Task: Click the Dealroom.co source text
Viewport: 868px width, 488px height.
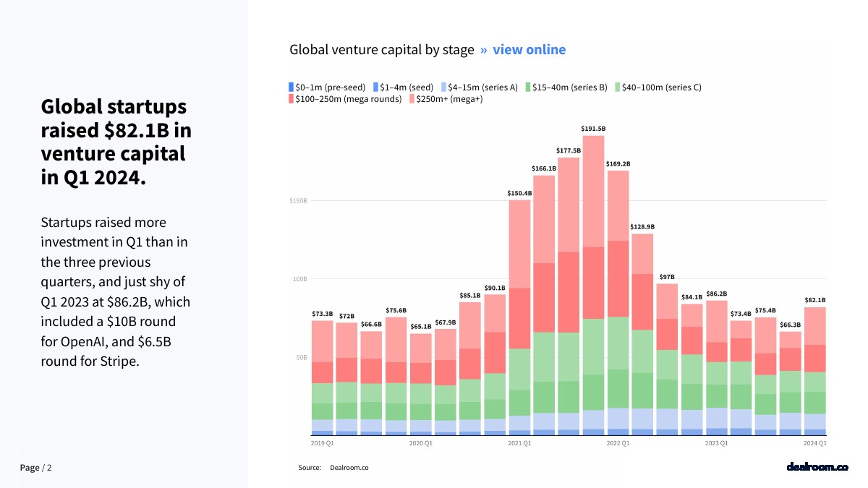Action: [x=349, y=468]
